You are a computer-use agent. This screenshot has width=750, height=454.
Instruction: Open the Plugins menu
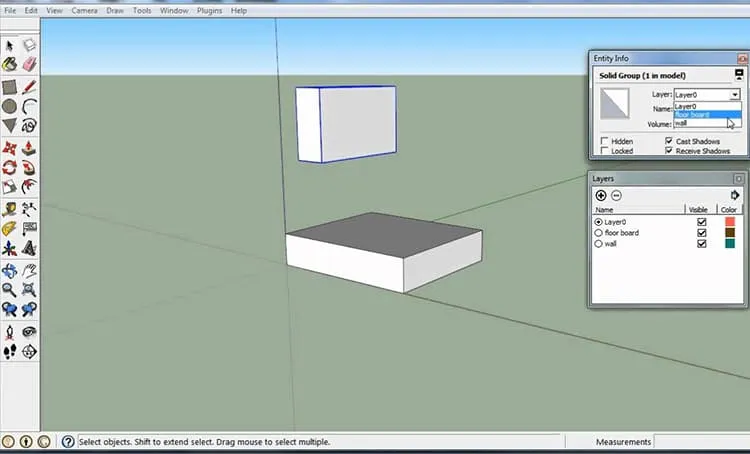coord(209,10)
